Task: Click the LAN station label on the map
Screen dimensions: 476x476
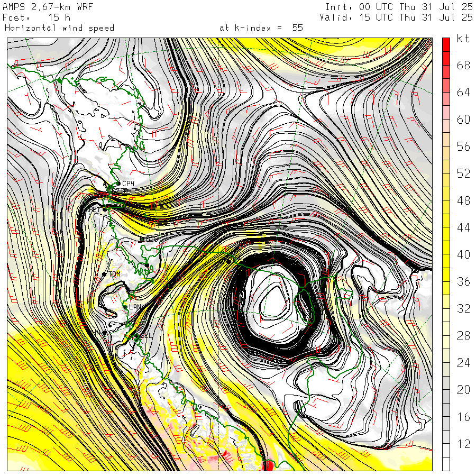Action: (x=135, y=307)
